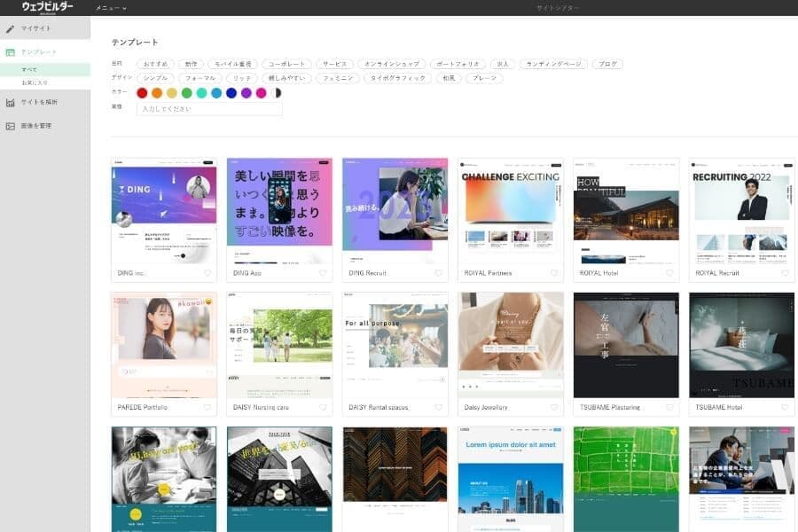Select すべて under テンプレート

tap(29, 69)
